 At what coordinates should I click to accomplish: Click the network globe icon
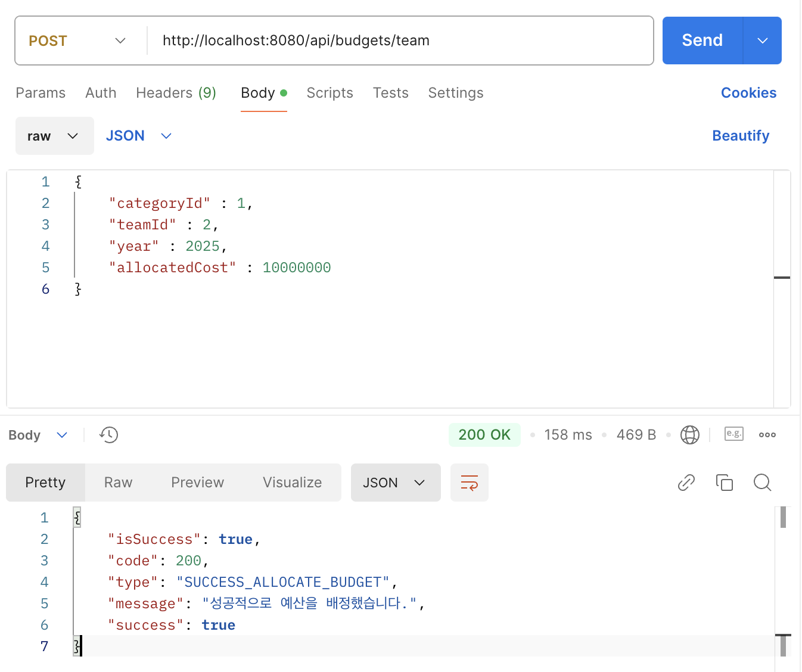[x=690, y=435]
